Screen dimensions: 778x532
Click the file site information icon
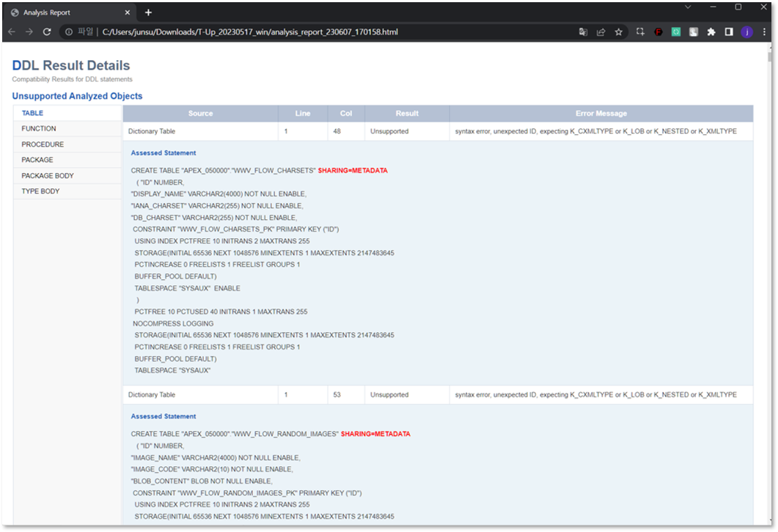(x=68, y=32)
